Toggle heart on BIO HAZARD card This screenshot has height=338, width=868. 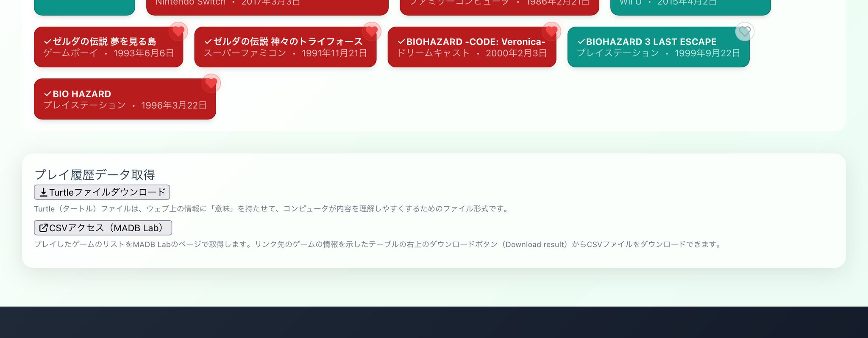click(x=211, y=83)
